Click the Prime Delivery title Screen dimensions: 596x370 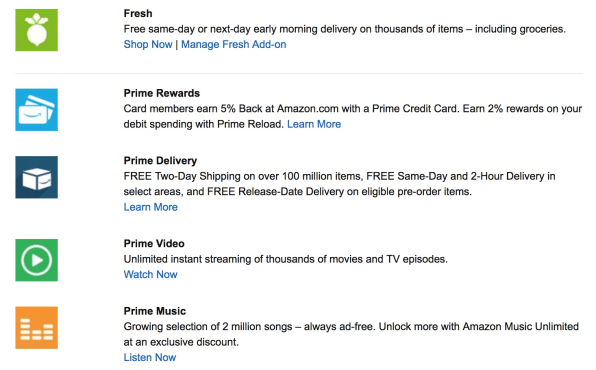(x=160, y=161)
